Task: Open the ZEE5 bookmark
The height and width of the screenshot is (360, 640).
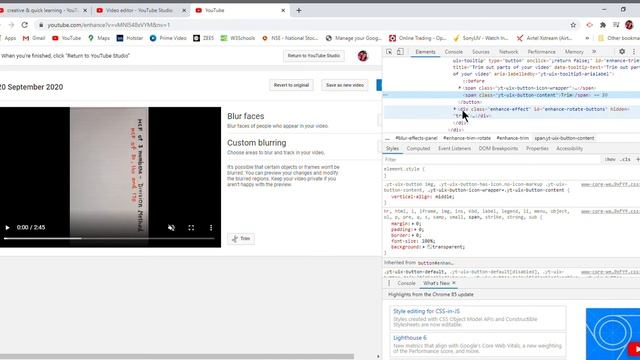Action: tap(204, 38)
